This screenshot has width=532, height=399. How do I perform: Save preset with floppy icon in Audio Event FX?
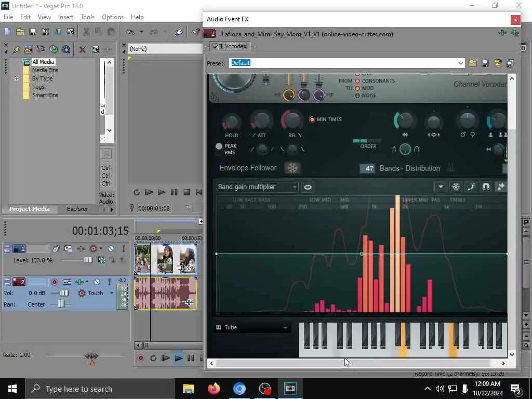485,63
